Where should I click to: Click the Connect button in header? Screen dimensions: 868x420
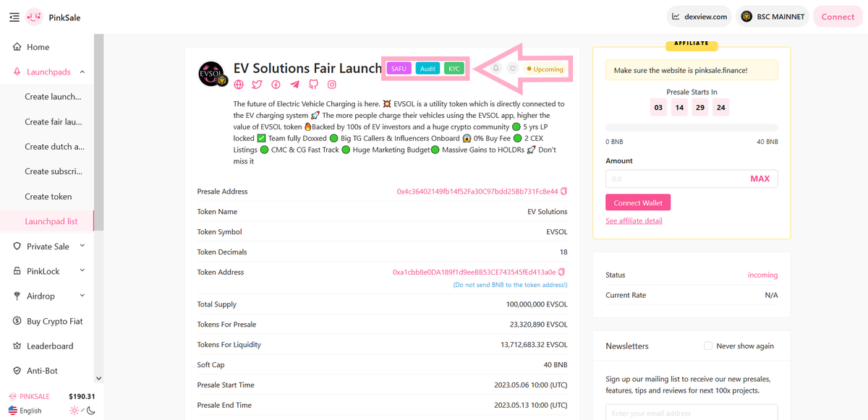pos(838,17)
